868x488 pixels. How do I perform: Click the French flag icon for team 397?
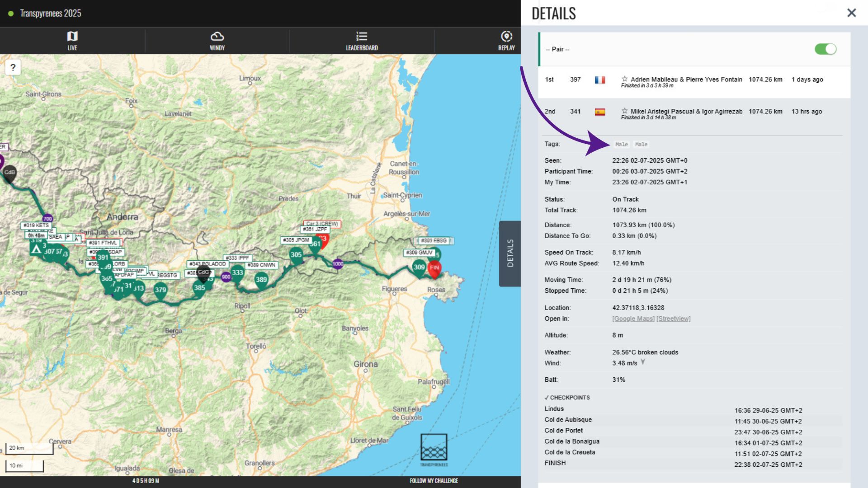pyautogui.click(x=600, y=80)
